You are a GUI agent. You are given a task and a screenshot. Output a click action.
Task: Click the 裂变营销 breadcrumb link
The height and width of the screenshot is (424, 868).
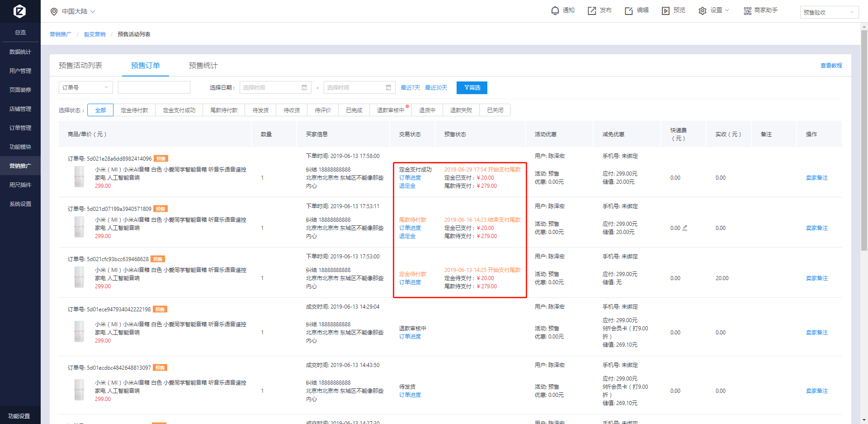[94, 34]
